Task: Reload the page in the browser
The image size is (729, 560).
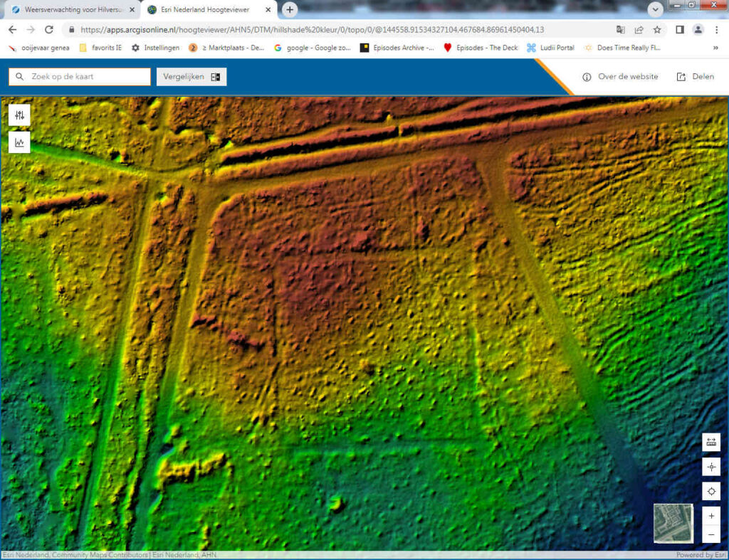Action: (49, 30)
